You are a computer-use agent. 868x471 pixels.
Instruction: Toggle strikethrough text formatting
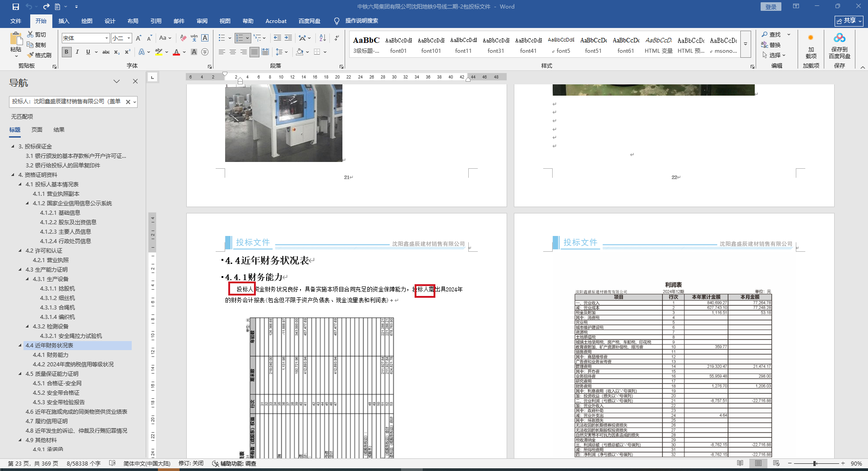(106, 52)
